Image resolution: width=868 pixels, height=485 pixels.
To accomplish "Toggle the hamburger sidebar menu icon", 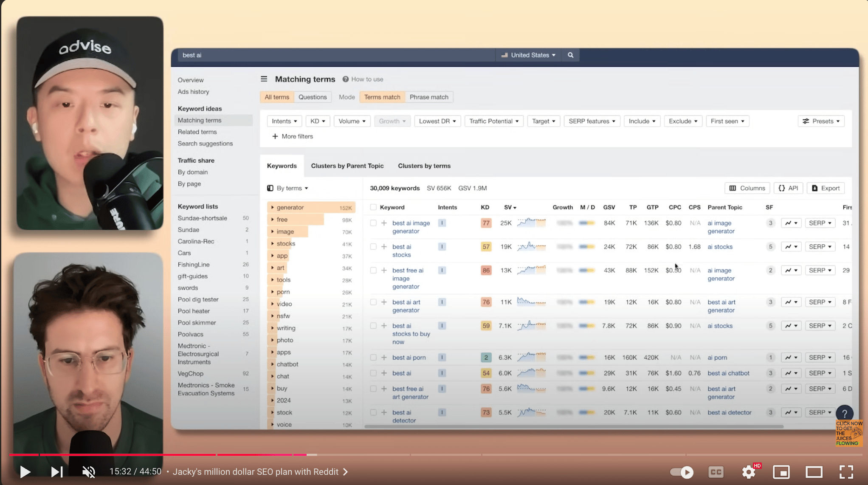I will (264, 79).
